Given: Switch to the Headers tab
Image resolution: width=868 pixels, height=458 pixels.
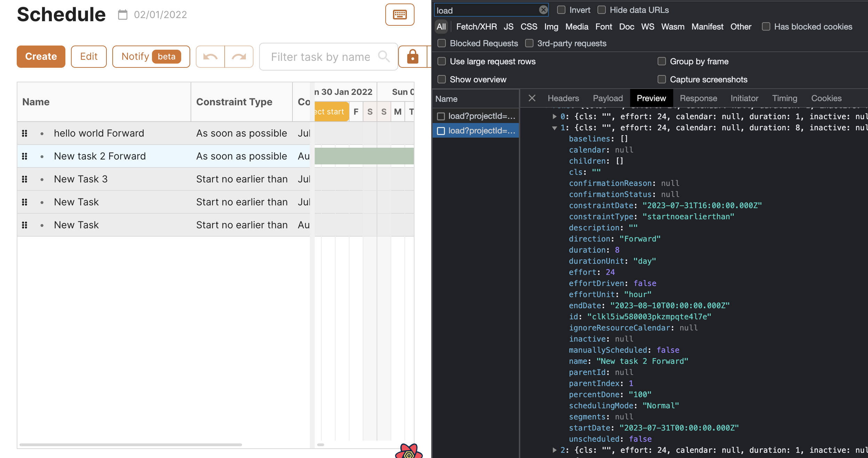Looking at the screenshot, I should 563,98.
